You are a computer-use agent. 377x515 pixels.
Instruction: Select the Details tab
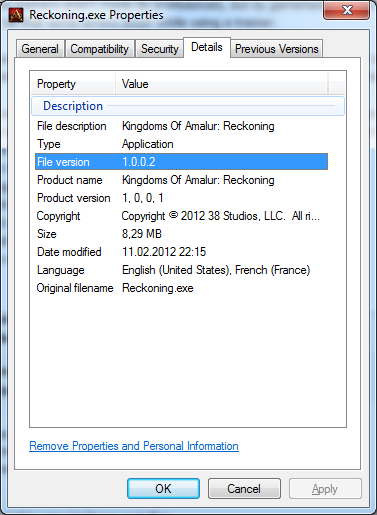pos(207,47)
